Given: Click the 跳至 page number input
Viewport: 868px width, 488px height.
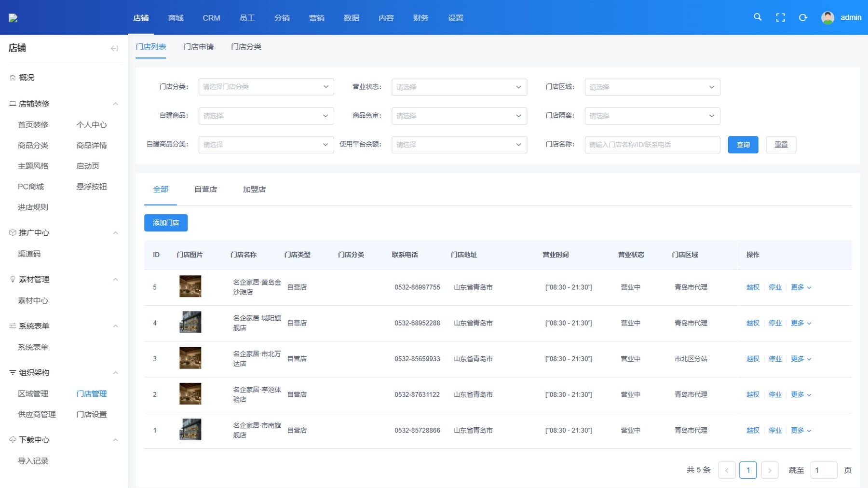Looking at the screenshot, I should (824, 470).
